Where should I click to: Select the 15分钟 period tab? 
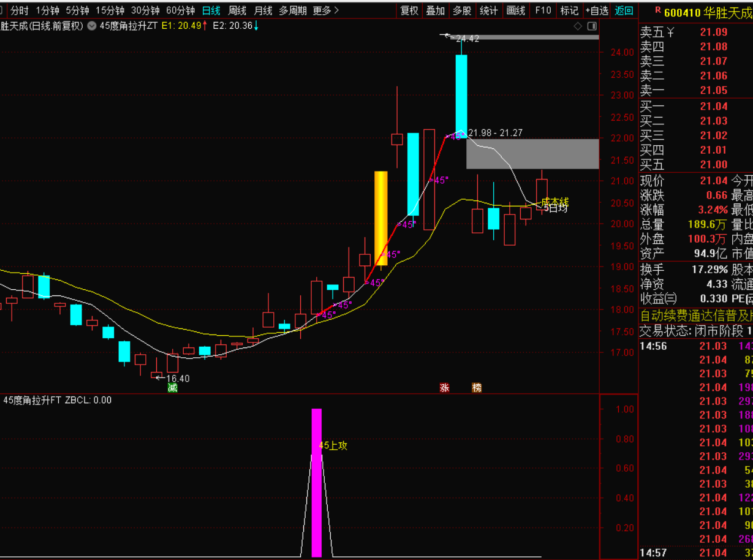(x=110, y=10)
